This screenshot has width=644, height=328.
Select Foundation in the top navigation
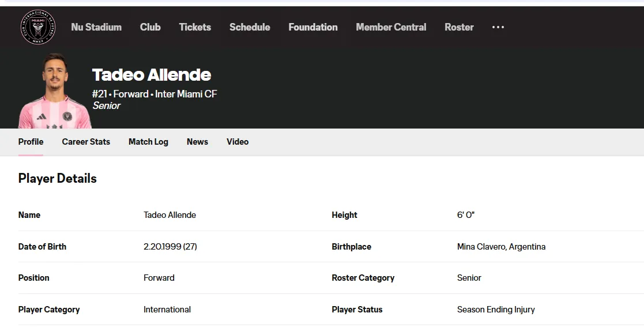313,27
